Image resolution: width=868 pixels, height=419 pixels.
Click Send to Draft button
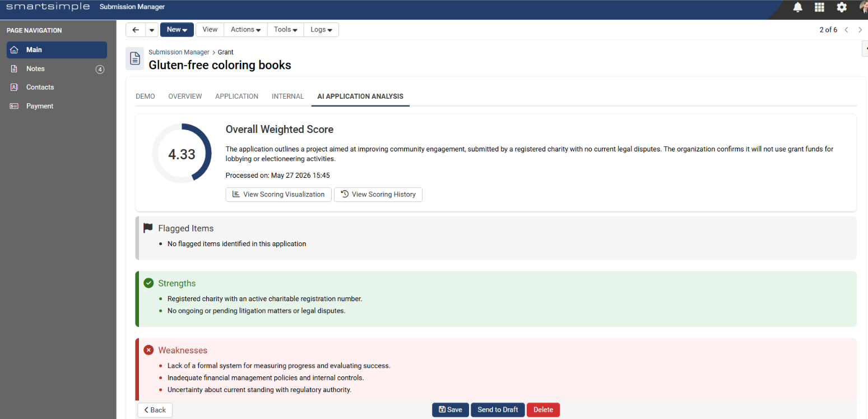point(498,410)
